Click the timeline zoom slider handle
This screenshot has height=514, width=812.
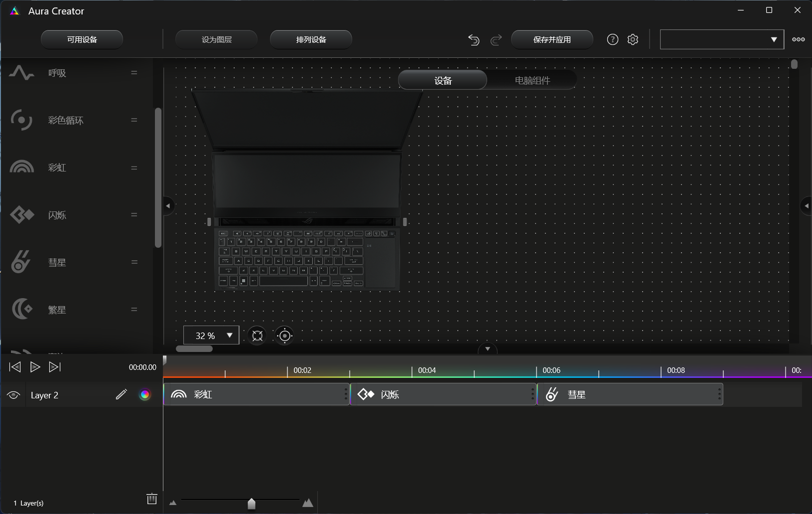(252, 504)
